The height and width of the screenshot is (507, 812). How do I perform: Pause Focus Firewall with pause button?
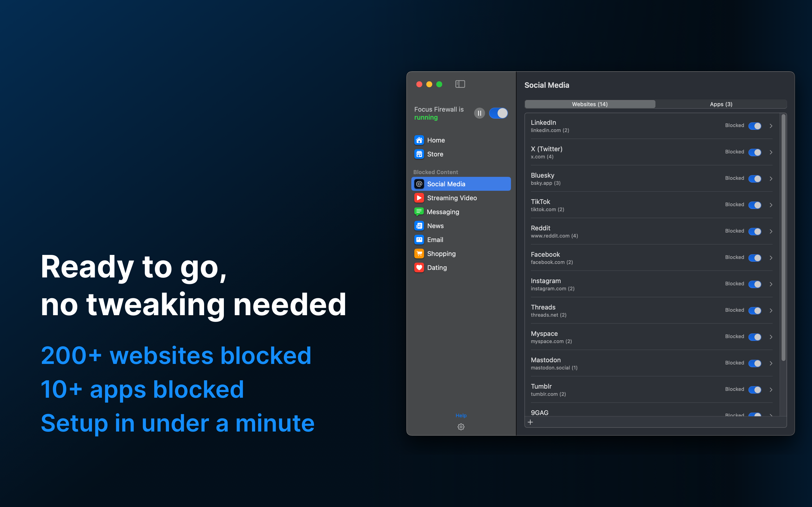[x=479, y=113]
